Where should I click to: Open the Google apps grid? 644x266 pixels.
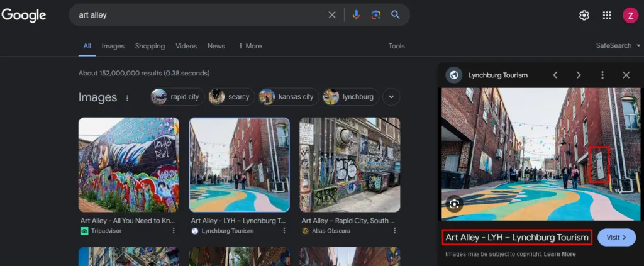607,15
